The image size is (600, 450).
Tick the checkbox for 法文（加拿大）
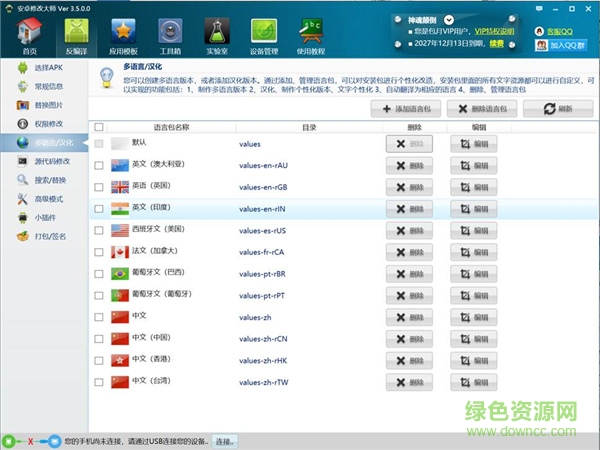(98, 251)
